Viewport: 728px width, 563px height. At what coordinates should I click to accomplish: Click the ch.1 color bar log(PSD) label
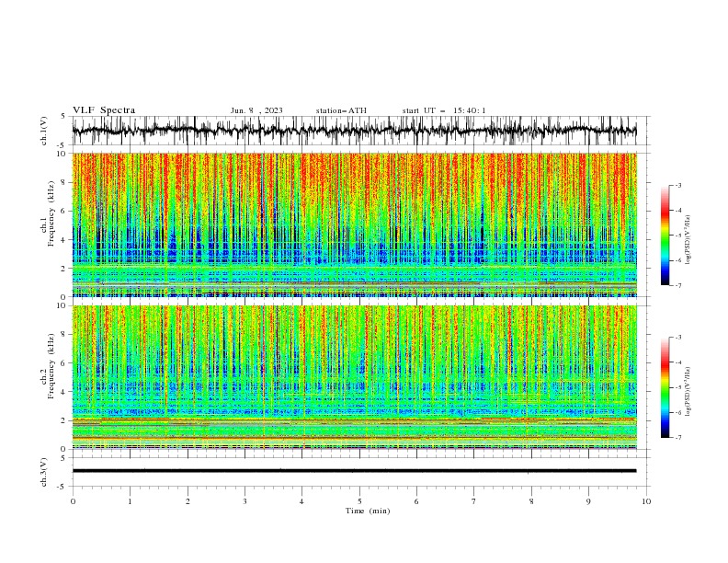point(688,240)
